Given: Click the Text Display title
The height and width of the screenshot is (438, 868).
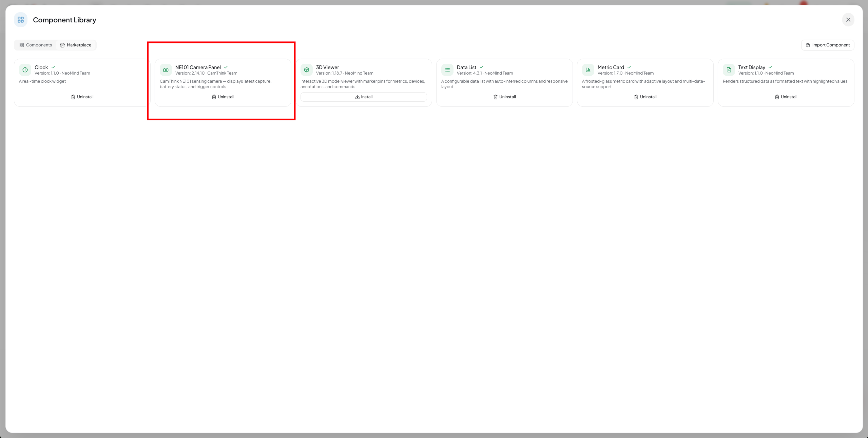Looking at the screenshot, I should 752,67.
